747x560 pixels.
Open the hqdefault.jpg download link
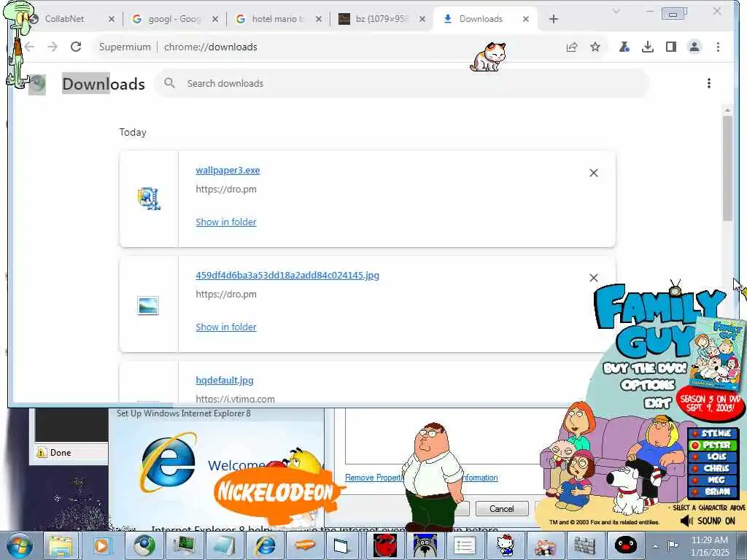tap(225, 380)
